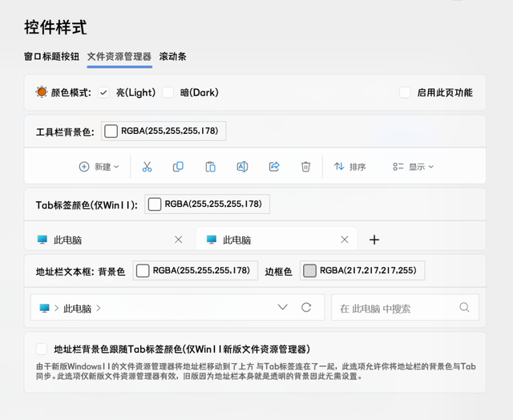Check the 暗(Dark) color mode checkbox
513x420 pixels.
(168, 92)
